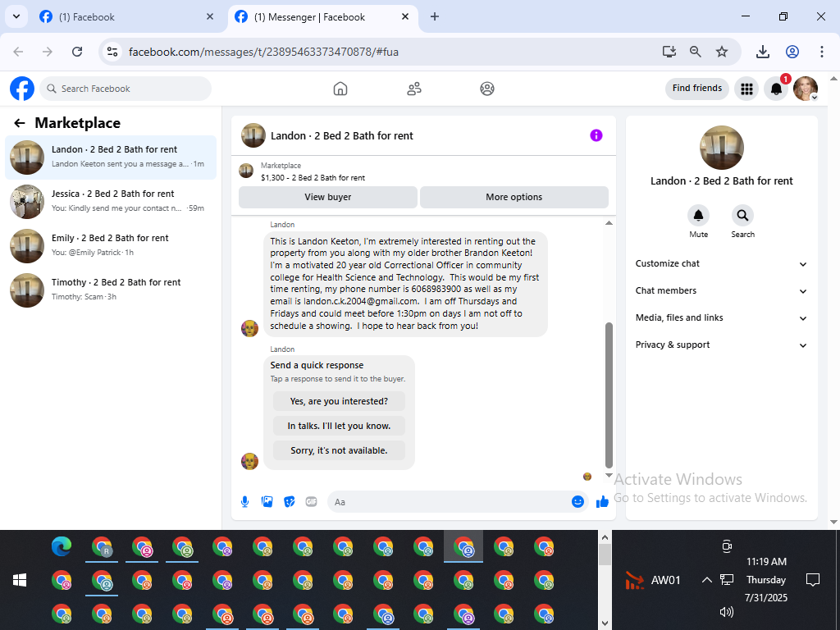This screenshot has width=840, height=630.
Task: Click the chat scrollbar thumb
Action: [x=609, y=395]
